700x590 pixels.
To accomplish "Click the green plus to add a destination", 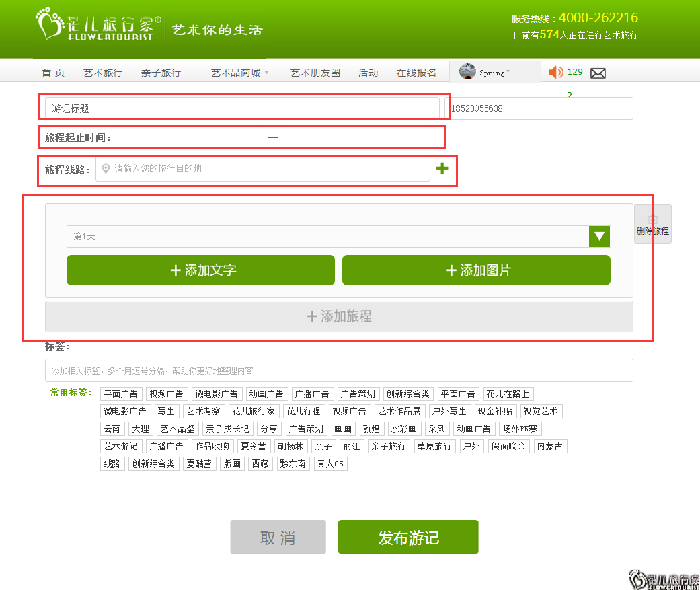I will pyautogui.click(x=442, y=169).
